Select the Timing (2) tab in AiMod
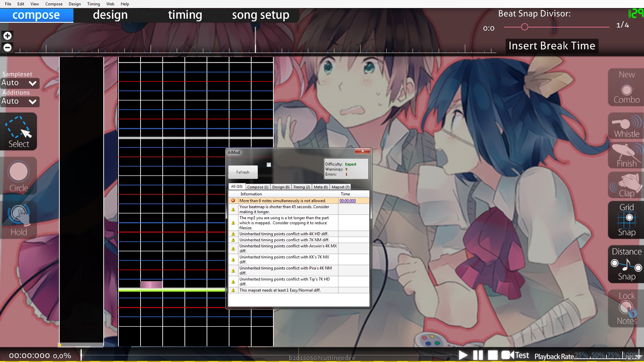This screenshot has height=362, width=644. pyautogui.click(x=302, y=187)
